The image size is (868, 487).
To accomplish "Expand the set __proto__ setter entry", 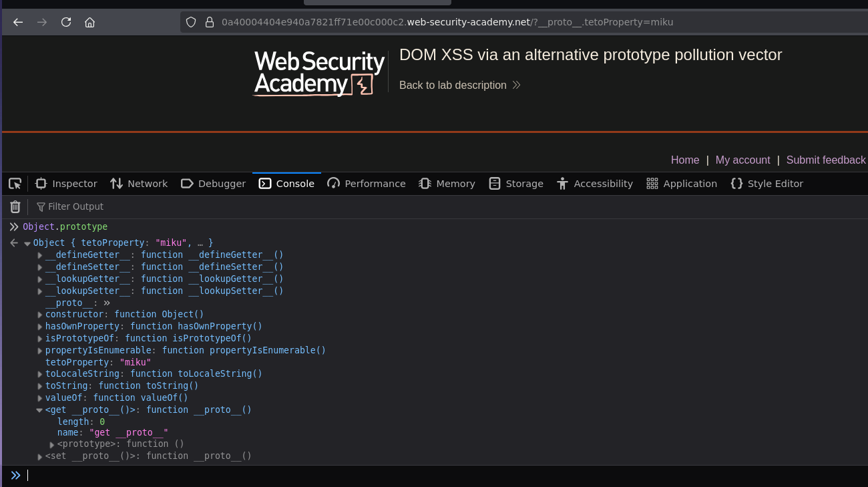I will 40,456.
